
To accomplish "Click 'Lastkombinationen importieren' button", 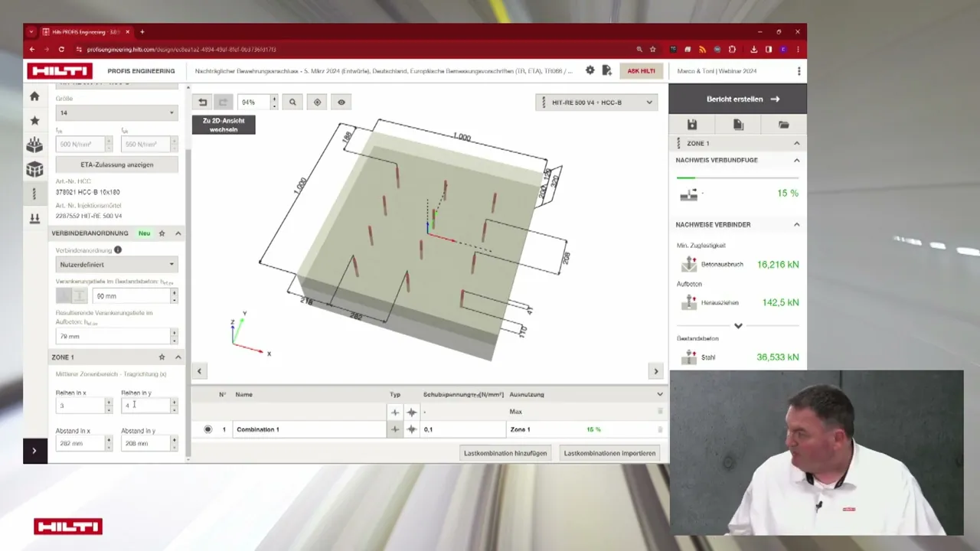I will coord(609,453).
